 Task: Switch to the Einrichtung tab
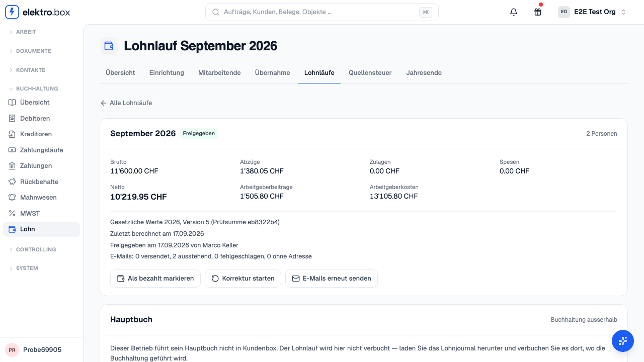coord(167,73)
